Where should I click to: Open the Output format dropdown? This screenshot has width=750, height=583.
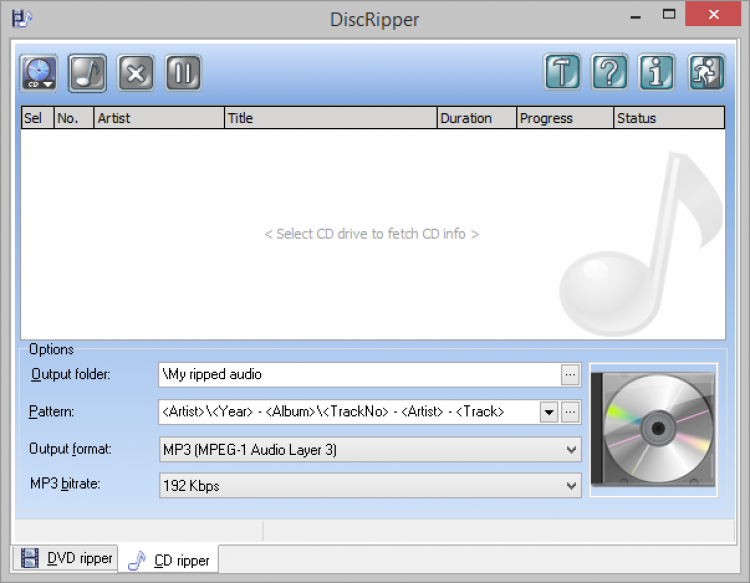370,450
